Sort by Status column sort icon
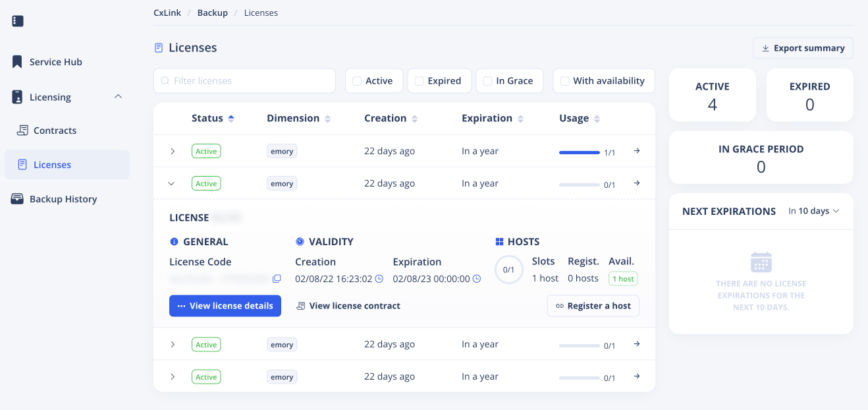This screenshot has width=868, height=410. (x=231, y=119)
